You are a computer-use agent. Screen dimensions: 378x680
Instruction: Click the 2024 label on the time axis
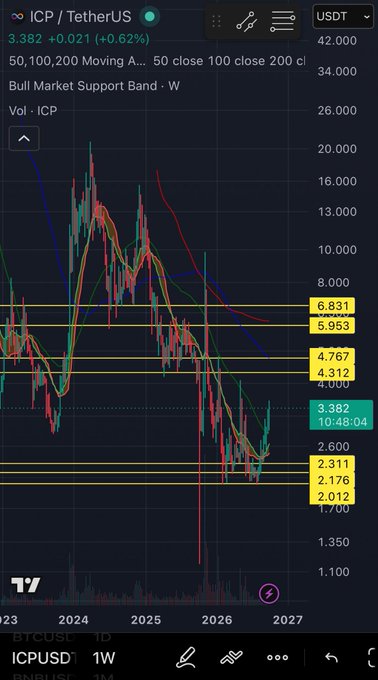(x=73, y=620)
